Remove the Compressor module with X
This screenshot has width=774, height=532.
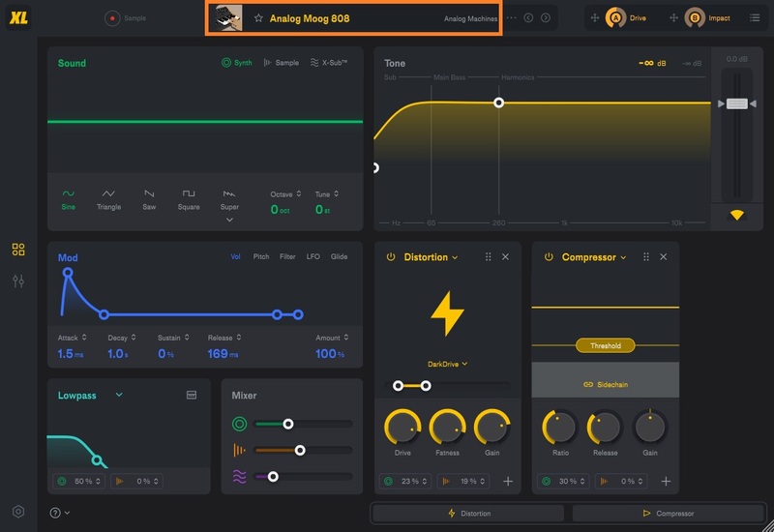coord(664,257)
